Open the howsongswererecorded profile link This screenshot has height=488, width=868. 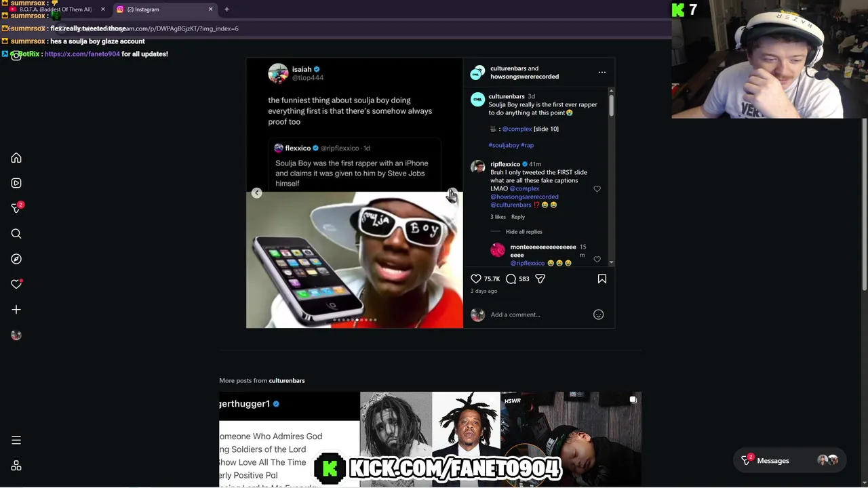pyautogui.click(x=524, y=77)
